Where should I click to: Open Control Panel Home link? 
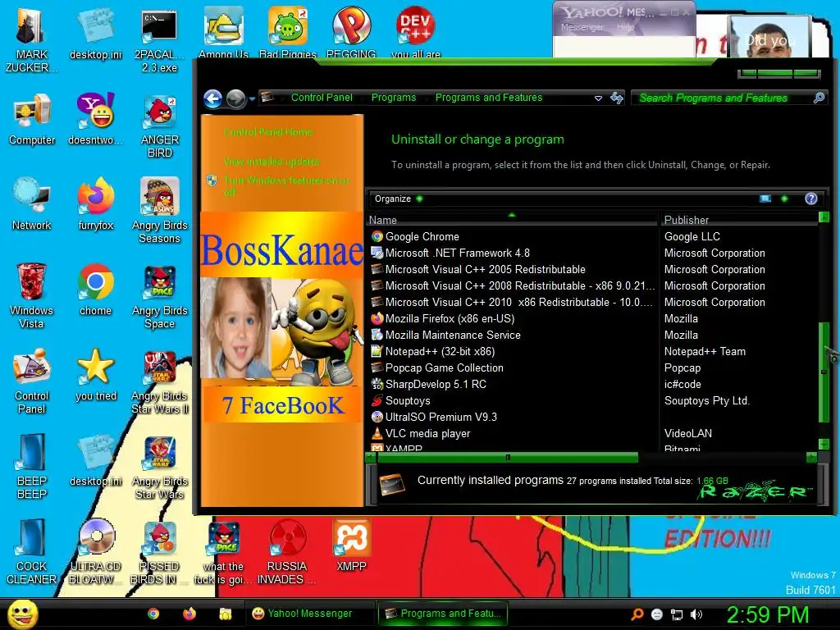point(268,132)
